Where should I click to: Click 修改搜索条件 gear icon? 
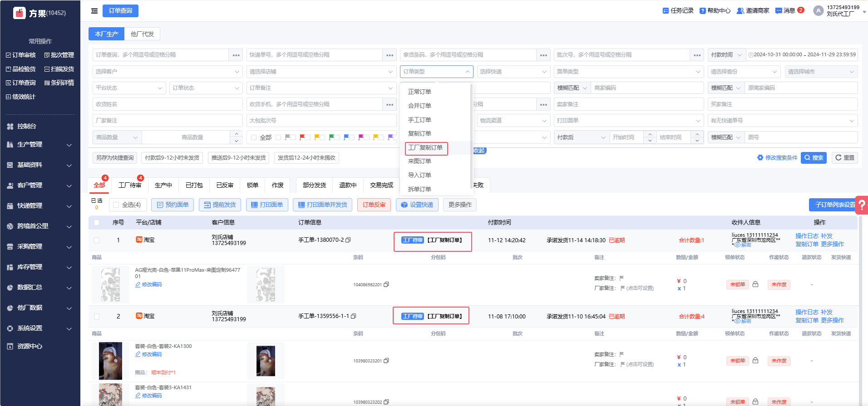760,158
